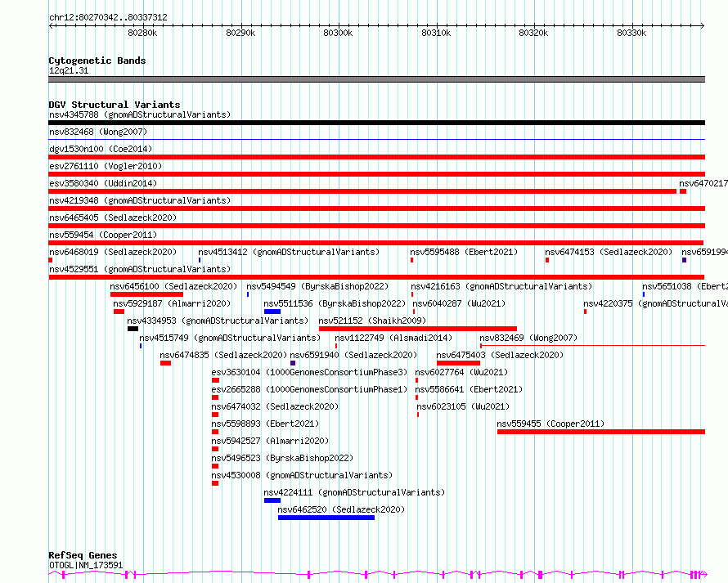
Task: Click the esv3630104 1000Genomes Phase3 label
Action: (309, 372)
